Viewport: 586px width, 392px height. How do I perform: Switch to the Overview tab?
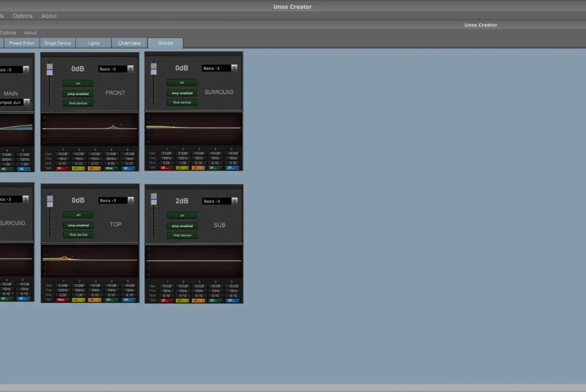click(x=129, y=43)
